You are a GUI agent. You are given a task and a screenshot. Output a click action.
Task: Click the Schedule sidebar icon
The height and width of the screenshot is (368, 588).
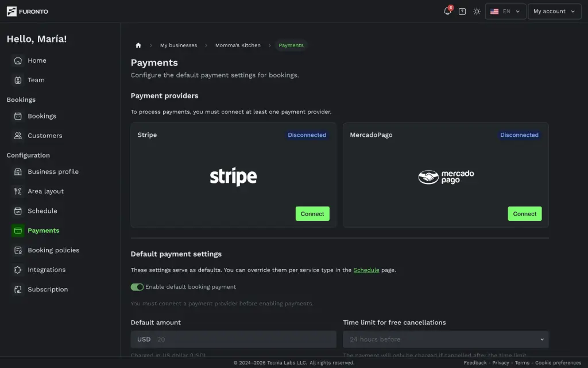(x=18, y=210)
